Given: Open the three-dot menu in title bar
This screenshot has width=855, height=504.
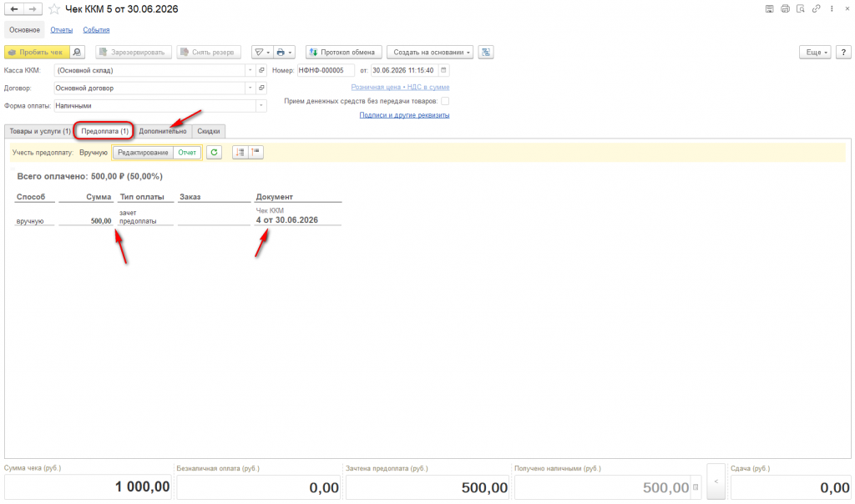Looking at the screenshot, I should (x=832, y=8).
